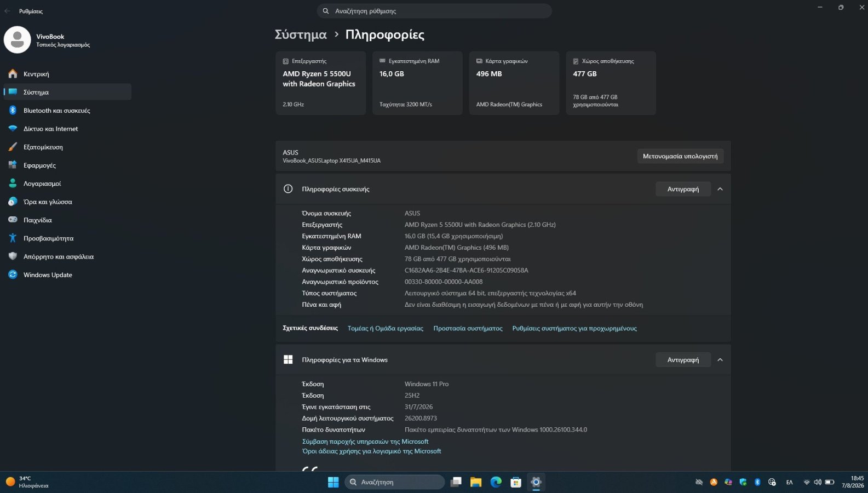Click the VivoBook account avatar

(17, 40)
